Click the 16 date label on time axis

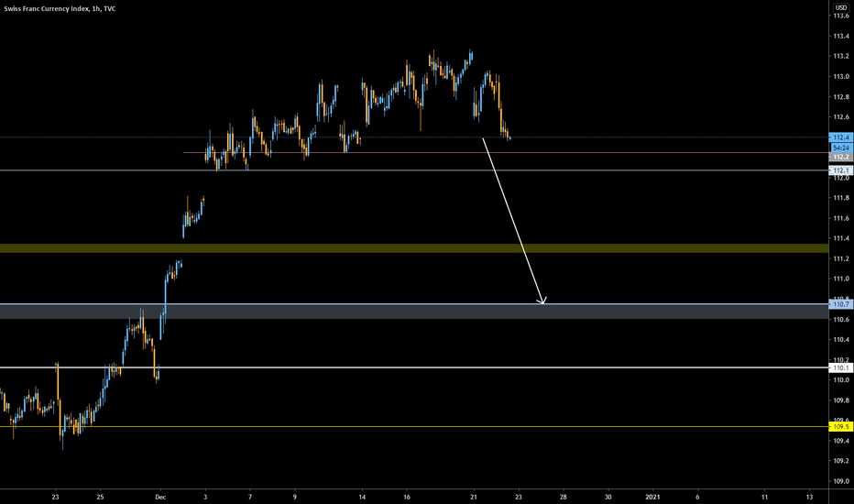(x=407, y=497)
